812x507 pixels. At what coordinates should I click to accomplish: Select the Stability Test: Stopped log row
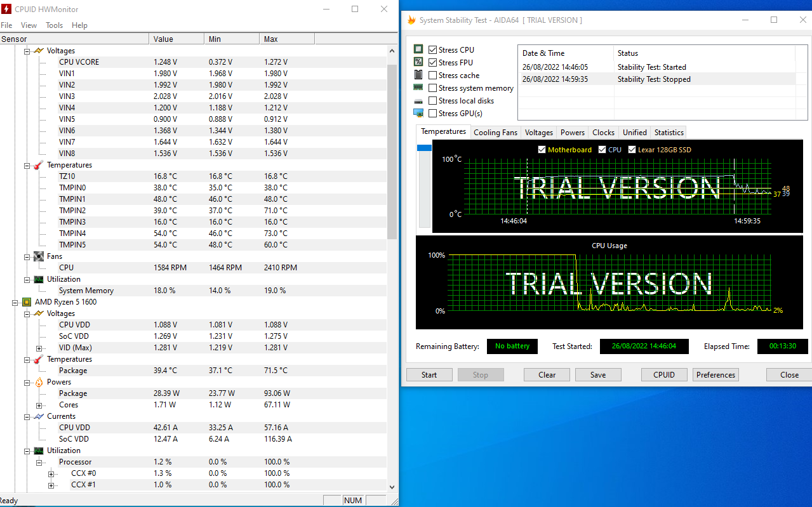click(656, 79)
